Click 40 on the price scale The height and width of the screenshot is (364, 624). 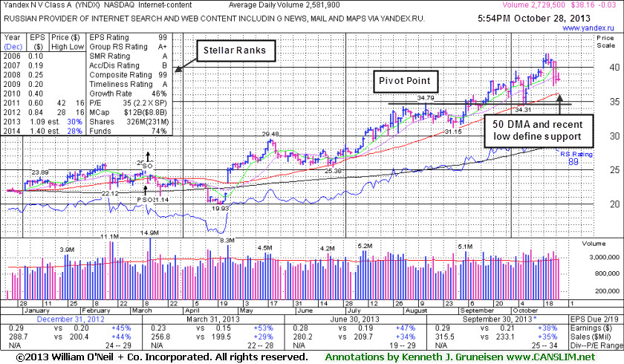pos(614,68)
